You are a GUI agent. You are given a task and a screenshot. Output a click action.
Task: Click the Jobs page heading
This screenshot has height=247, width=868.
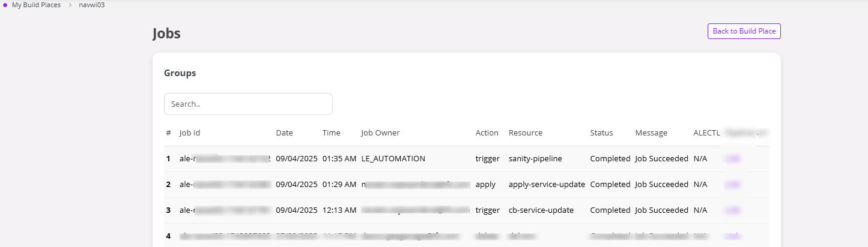(x=166, y=33)
